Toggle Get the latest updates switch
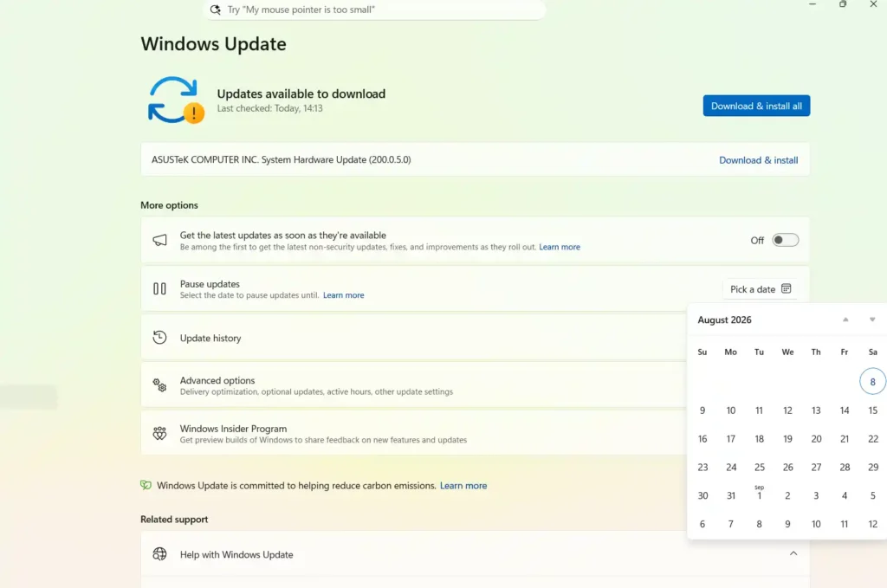Viewport: 887px width, 588px height. point(785,240)
